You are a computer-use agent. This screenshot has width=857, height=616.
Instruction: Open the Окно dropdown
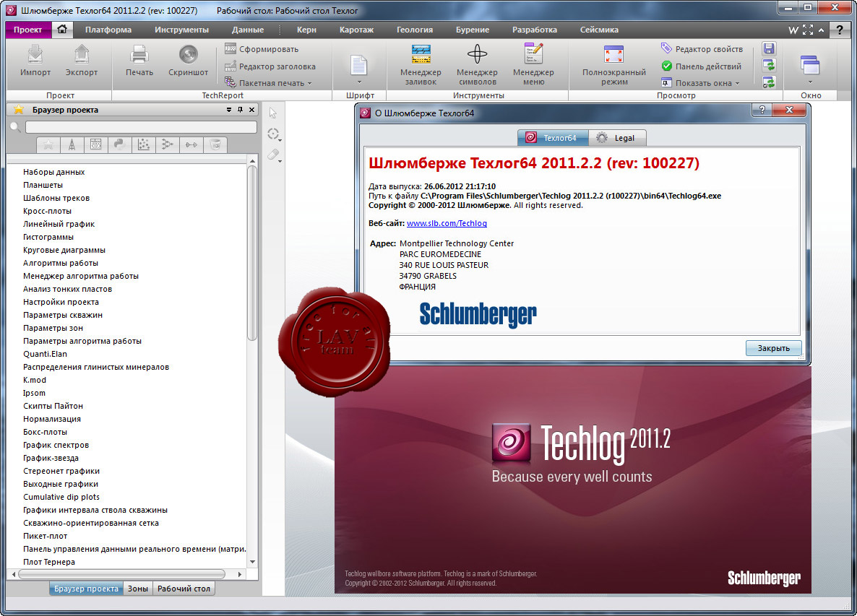(810, 69)
